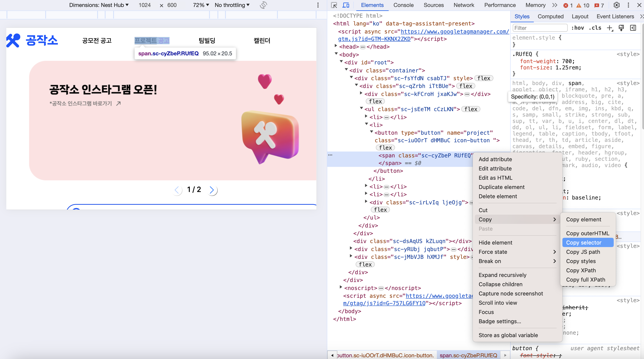Open the 72% zoom dropdown

201,5
